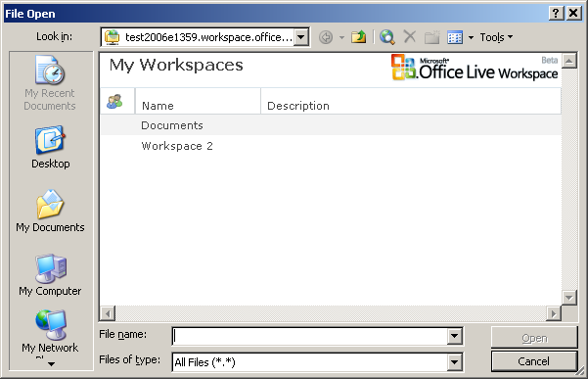588x379 pixels.
Task: Click vertical scrollbar down arrow
Action: (569, 298)
